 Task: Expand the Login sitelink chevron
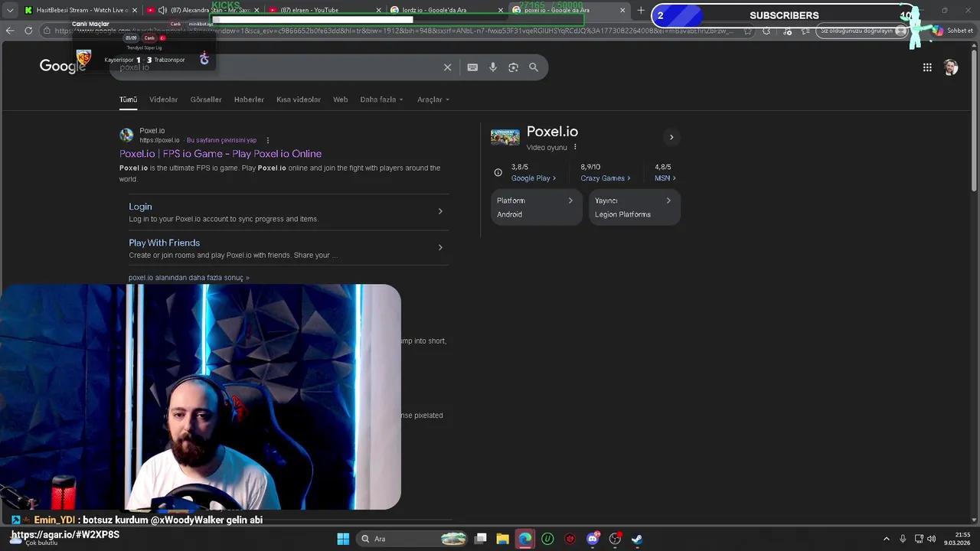point(440,211)
